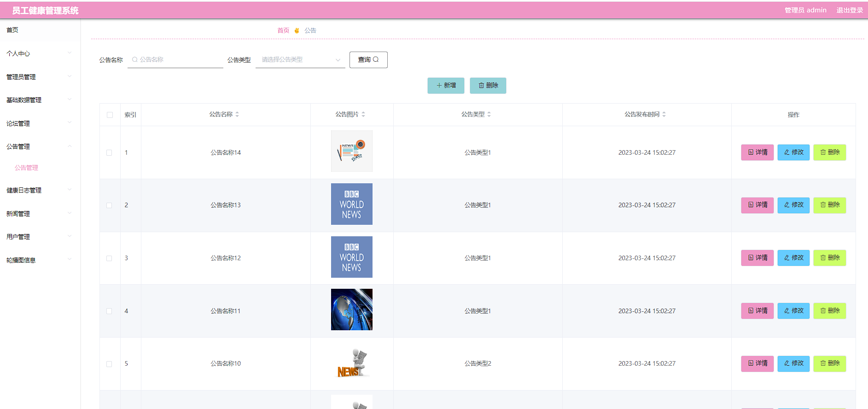The image size is (868, 409).
Task: Click 删除 for 公告名称14
Action: (x=830, y=152)
